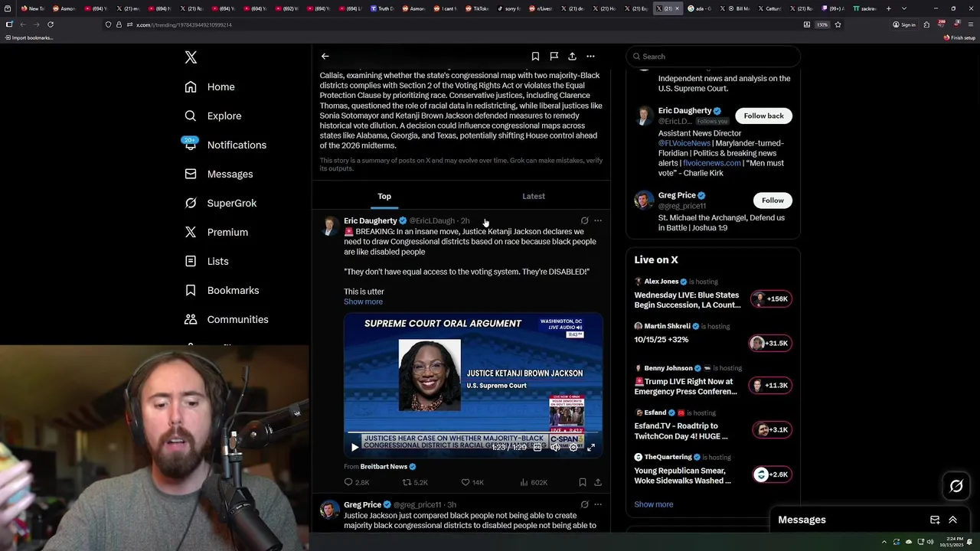This screenshot has width=980, height=551.
Task: Open Greg Price's profile name on his post
Action: [x=362, y=505]
